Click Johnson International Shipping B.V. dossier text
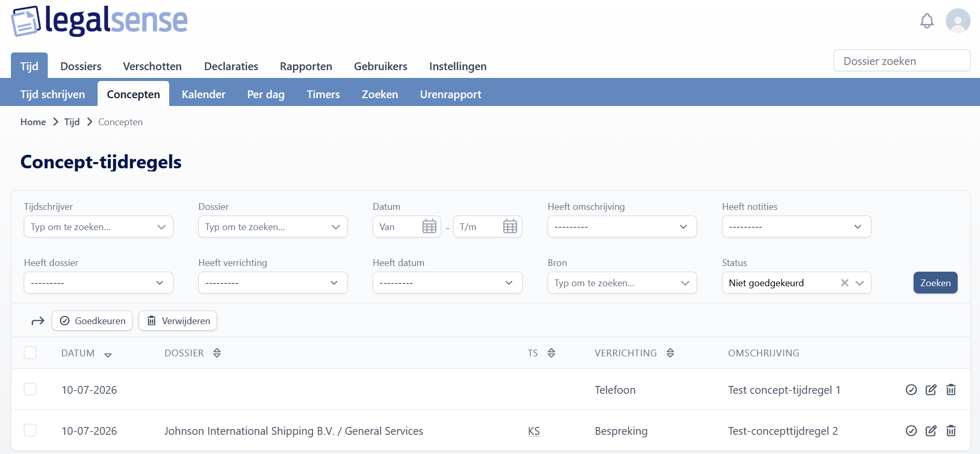The width and height of the screenshot is (980, 454). (294, 431)
